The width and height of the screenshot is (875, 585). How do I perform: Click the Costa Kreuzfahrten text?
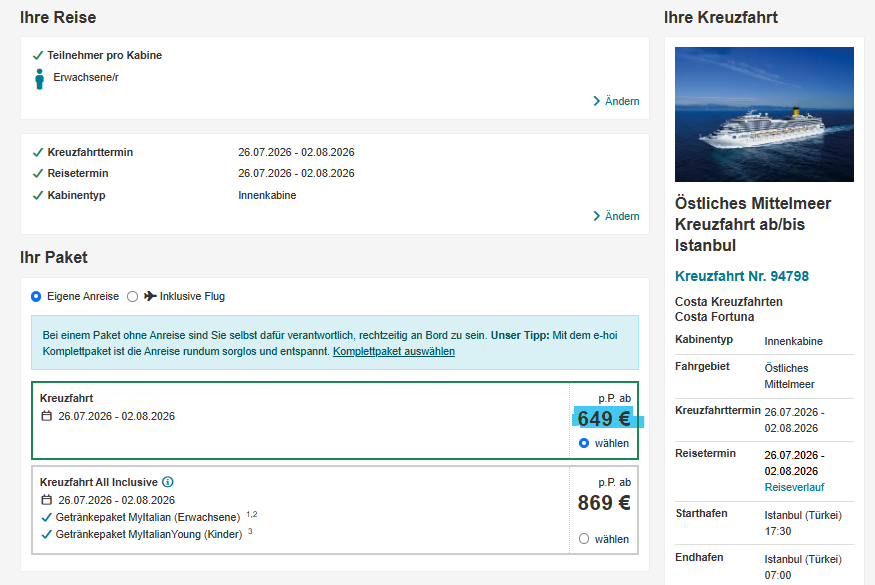[x=729, y=302]
